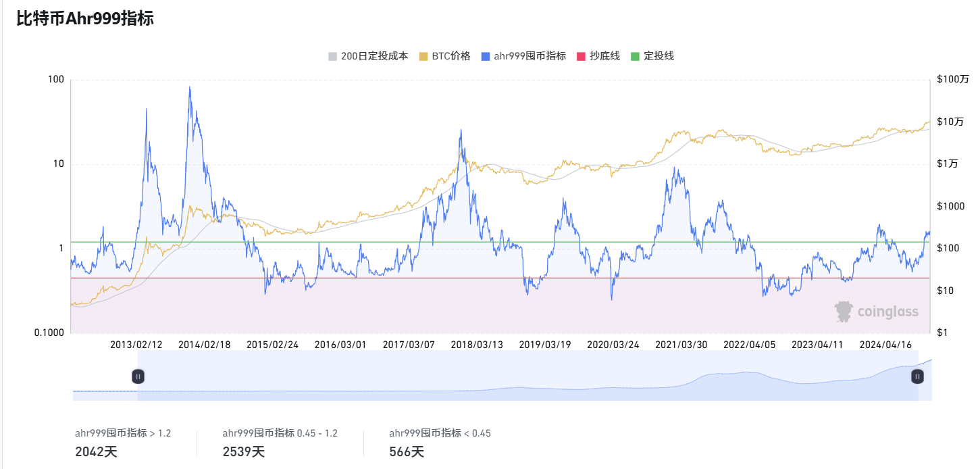Select the 566天 statistic for ahr999 < 0.45

click(x=407, y=452)
